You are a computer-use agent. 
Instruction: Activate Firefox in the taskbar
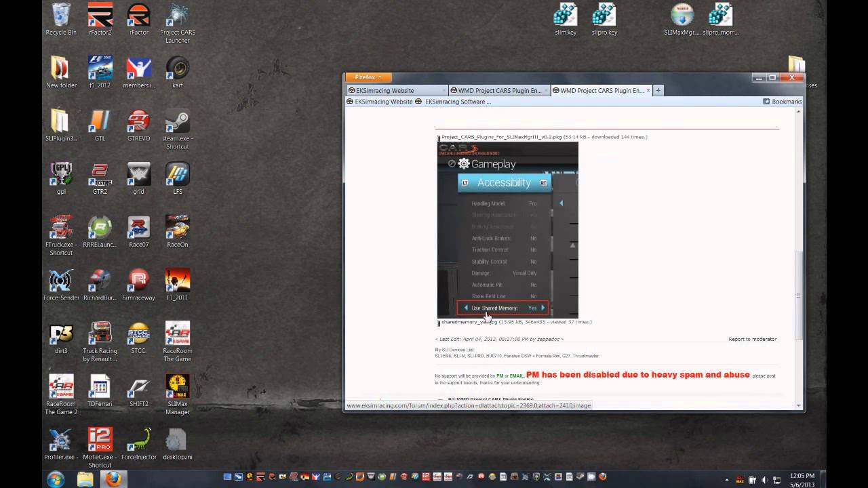(x=115, y=479)
